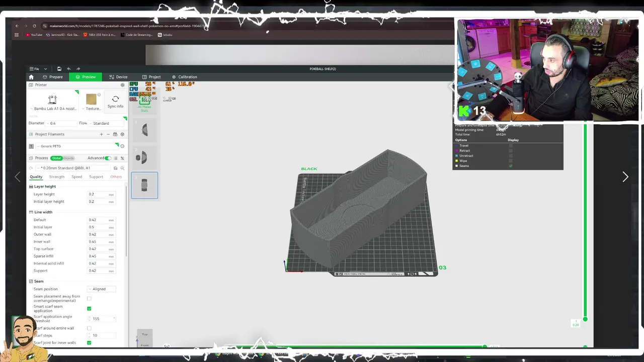Open the nozzle Diameter dropdown
This screenshot has width=644, height=362.
click(x=60, y=123)
